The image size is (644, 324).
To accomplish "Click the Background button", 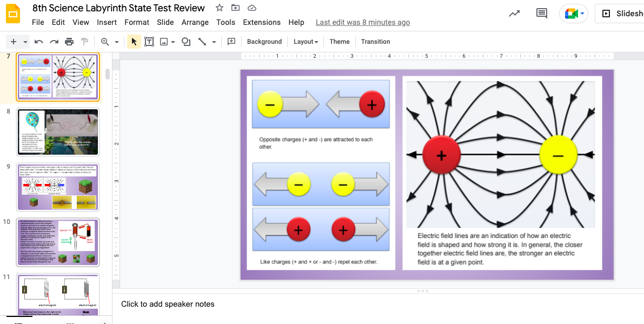I will [264, 42].
